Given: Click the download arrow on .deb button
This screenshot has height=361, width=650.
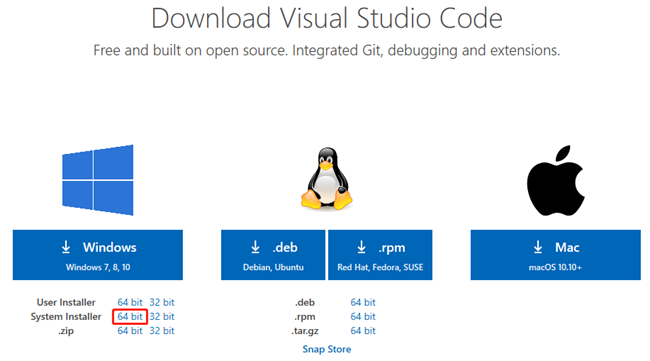Looking at the screenshot, I should click(255, 247).
